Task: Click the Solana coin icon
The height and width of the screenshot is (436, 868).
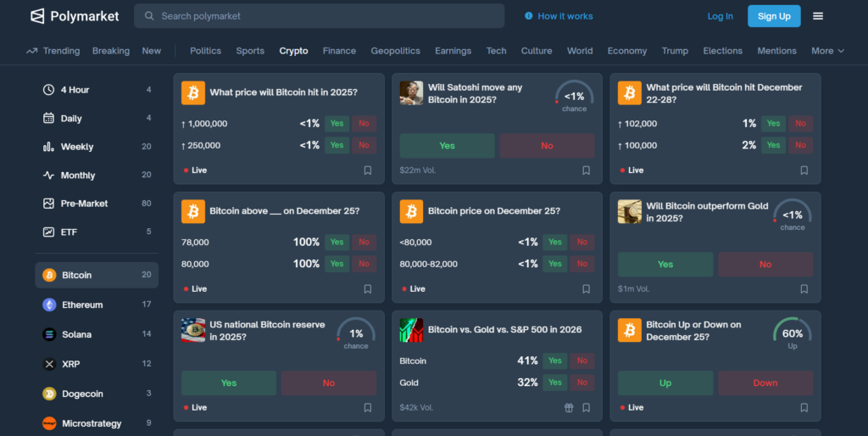Action: (49, 334)
